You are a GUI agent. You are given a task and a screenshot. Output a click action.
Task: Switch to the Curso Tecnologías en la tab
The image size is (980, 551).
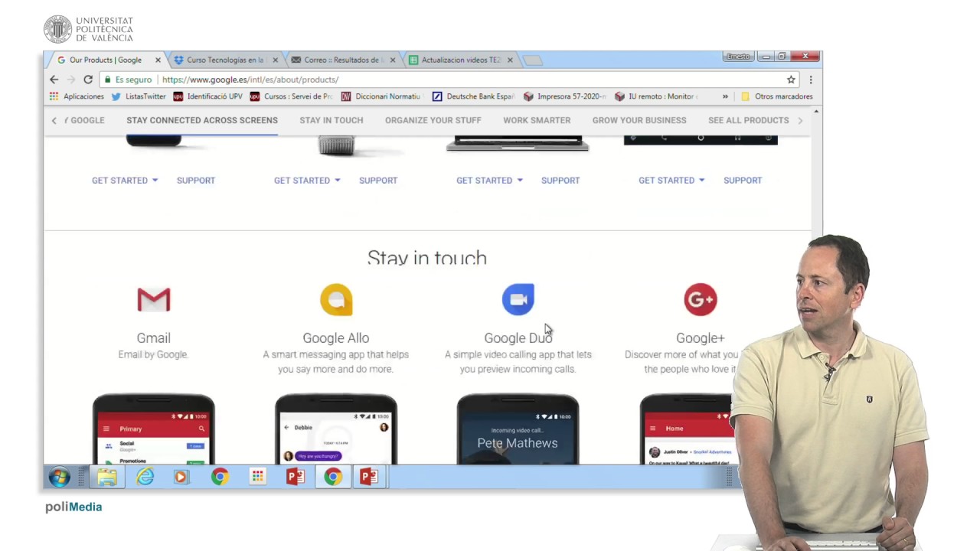[226, 60]
